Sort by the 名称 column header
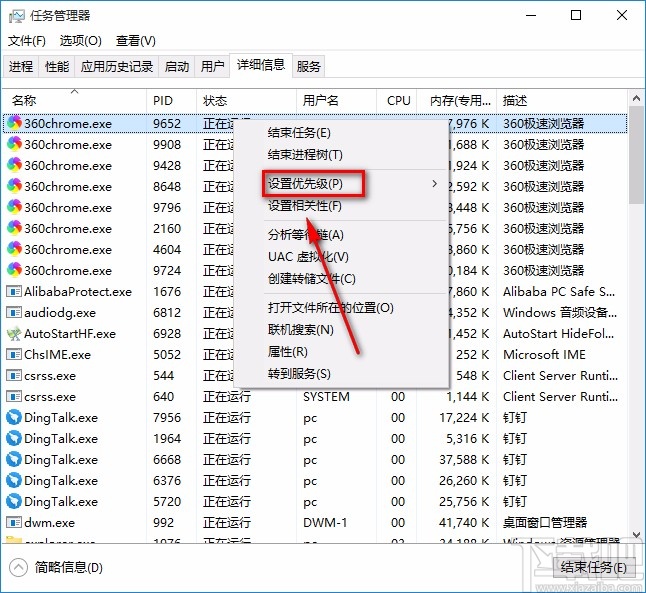This screenshot has height=593, width=646. 74,100
